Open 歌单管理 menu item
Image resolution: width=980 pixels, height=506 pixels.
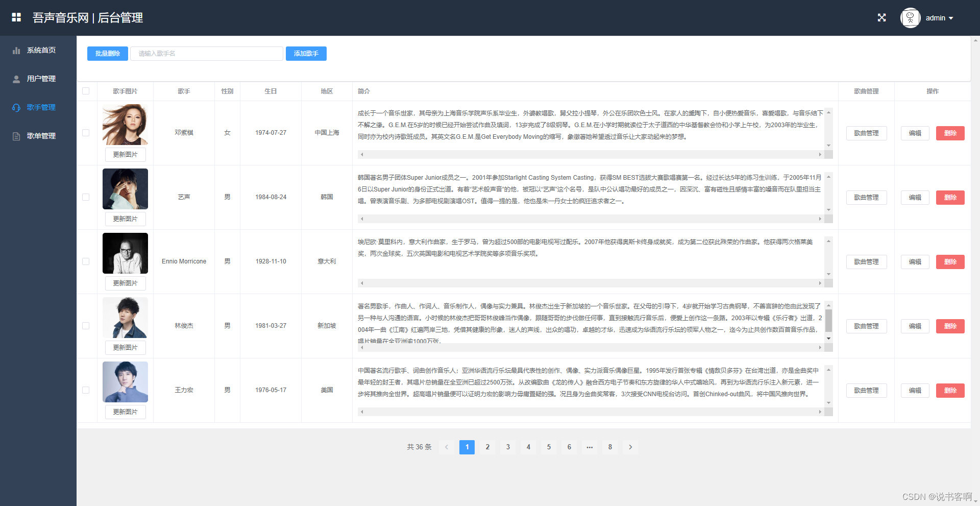point(38,136)
